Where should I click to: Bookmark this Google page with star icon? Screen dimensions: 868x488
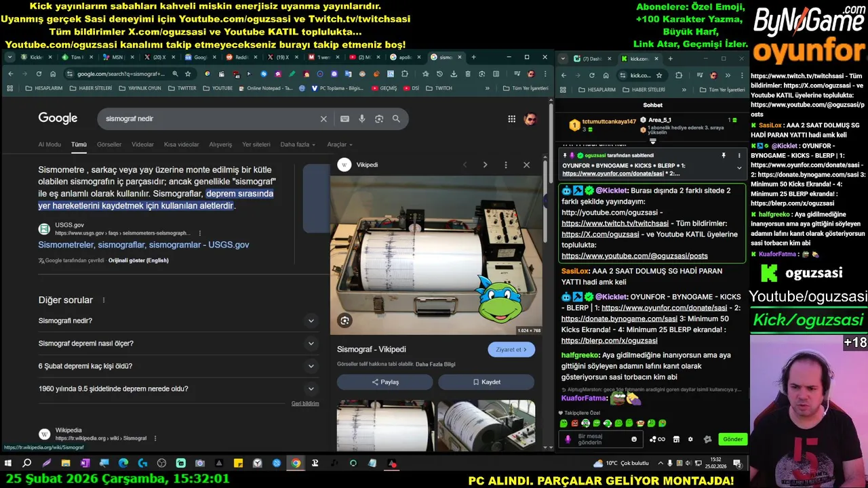pyautogui.click(x=188, y=74)
